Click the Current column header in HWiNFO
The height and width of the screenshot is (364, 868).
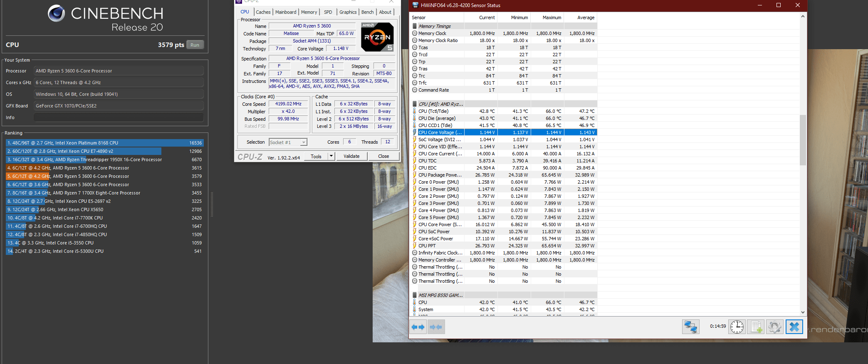point(481,17)
